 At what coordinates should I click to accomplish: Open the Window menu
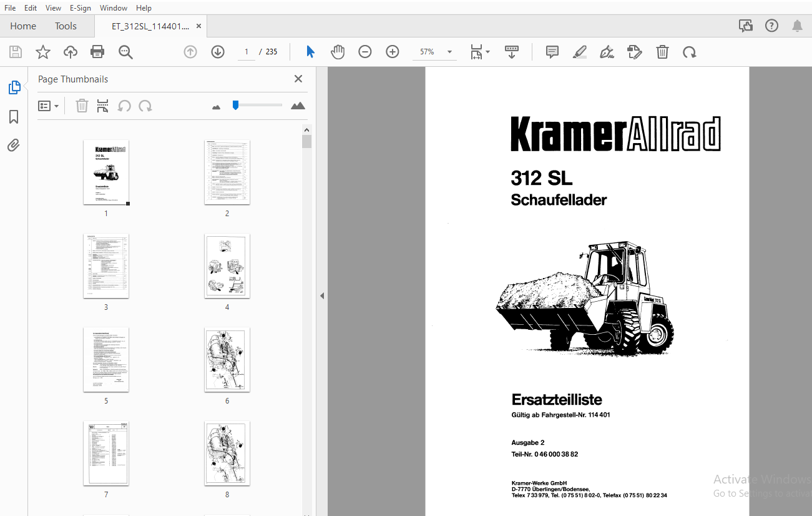(x=113, y=7)
